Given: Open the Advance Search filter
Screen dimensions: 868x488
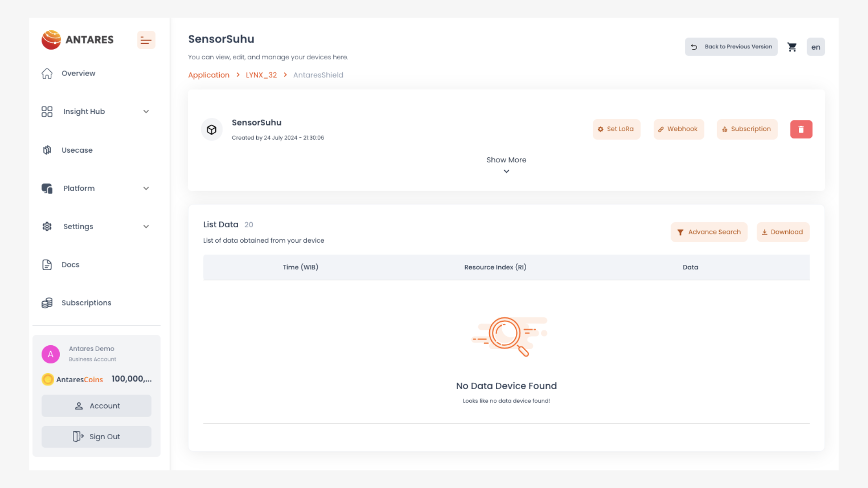Looking at the screenshot, I should pos(709,232).
